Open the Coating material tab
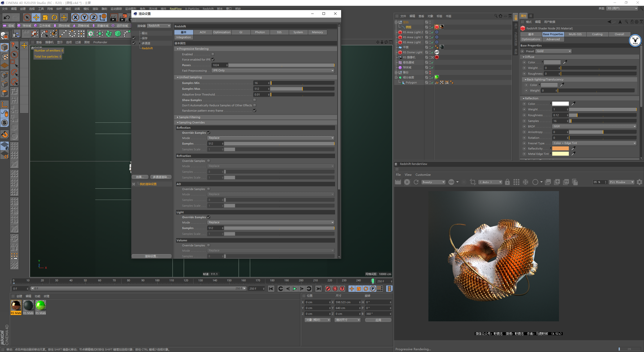Viewport: 644px width, 352px height. pos(597,34)
